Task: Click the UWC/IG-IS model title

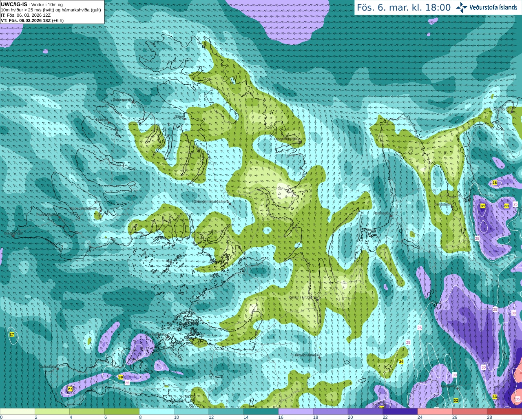Action: click(14, 4)
